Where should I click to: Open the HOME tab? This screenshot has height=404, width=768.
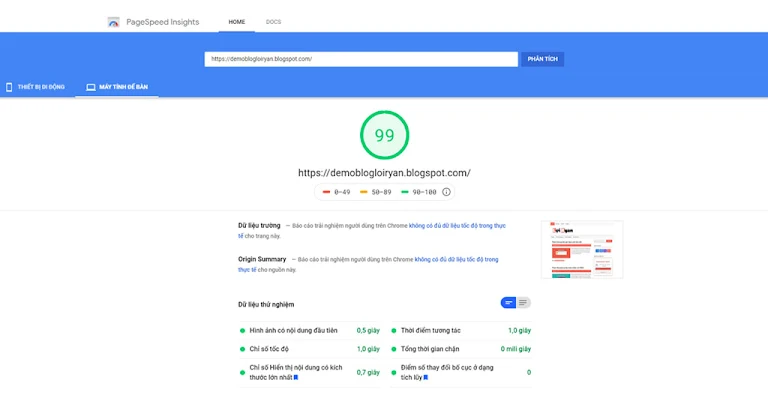pos(237,22)
